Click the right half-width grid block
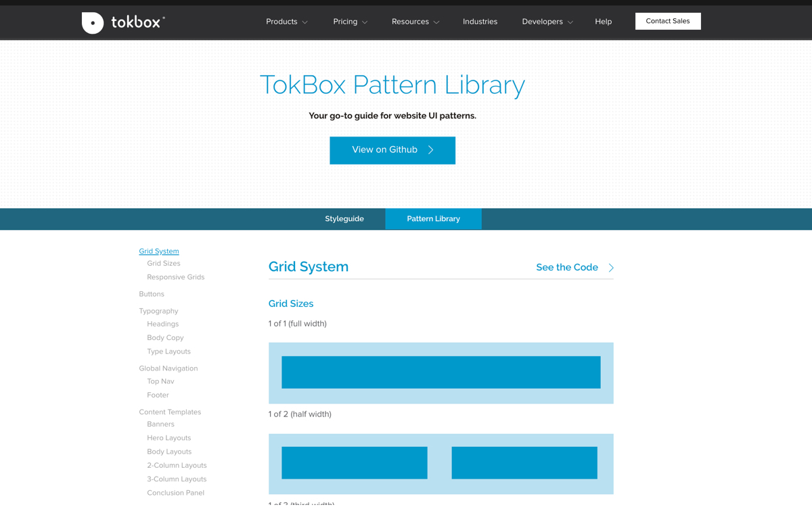The width and height of the screenshot is (812, 528). (x=524, y=463)
